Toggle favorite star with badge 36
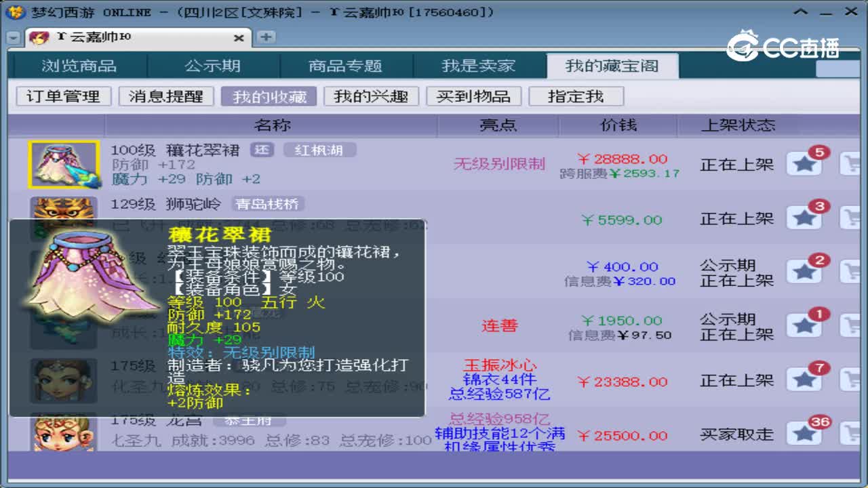 [x=804, y=433]
